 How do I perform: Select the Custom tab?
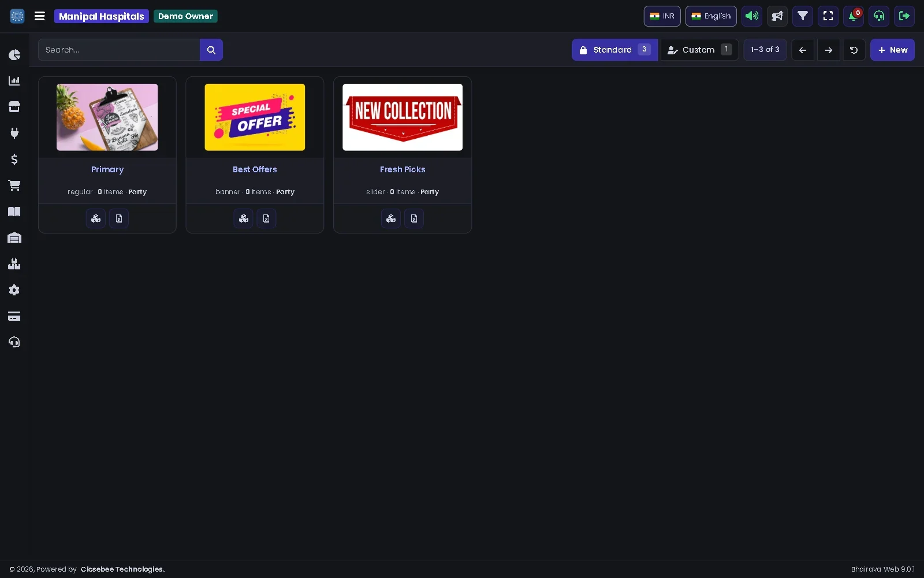coord(699,50)
